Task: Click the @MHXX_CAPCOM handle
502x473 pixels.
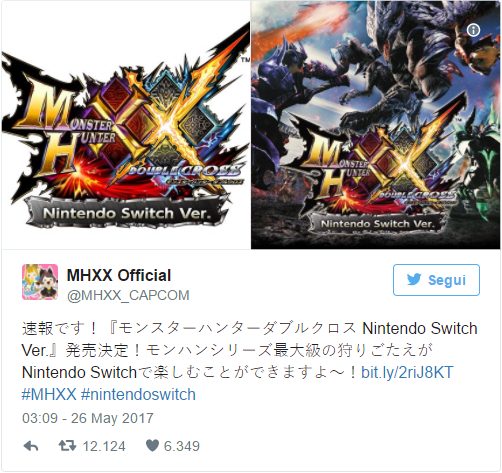Action: (x=128, y=295)
